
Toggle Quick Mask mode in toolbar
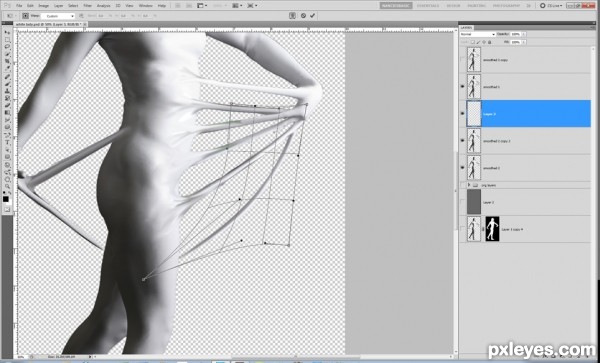pos(7,210)
